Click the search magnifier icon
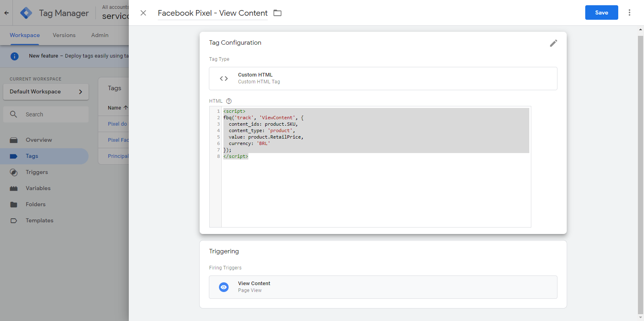This screenshot has height=321, width=644. tap(13, 114)
